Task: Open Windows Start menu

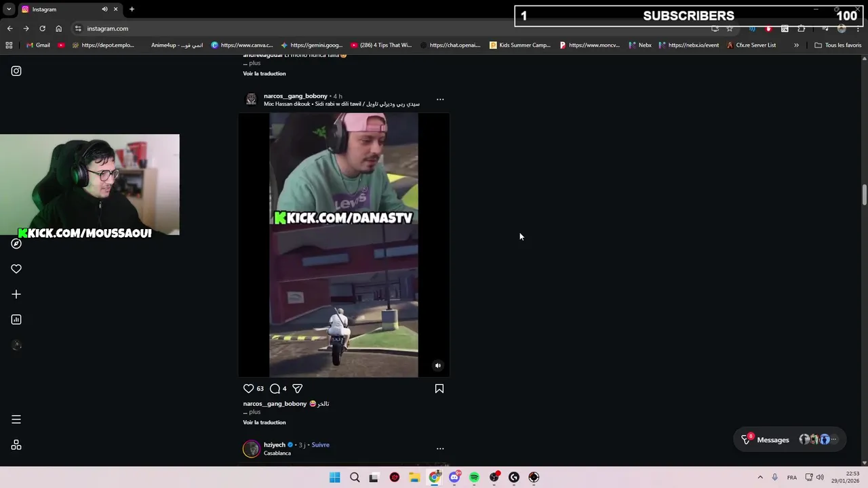Action: (x=335, y=477)
